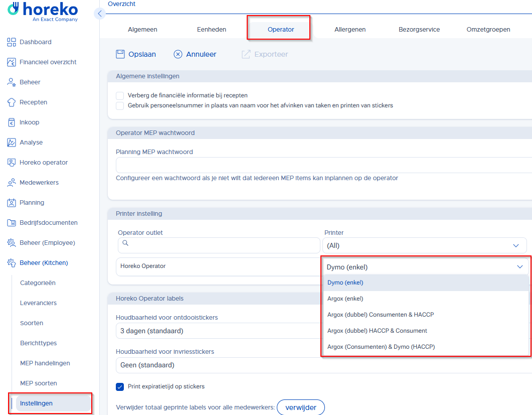Click the Beheer user icon
The width and height of the screenshot is (532, 415).
tap(12, 82)
